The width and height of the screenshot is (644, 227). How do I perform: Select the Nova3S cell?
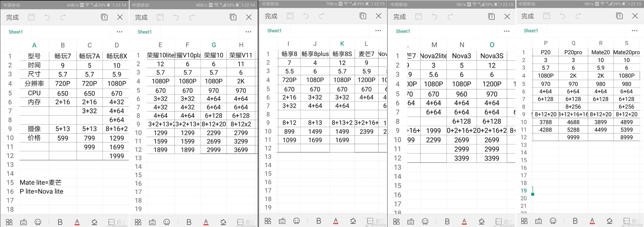pyautogui.click(x=492, y=56)
